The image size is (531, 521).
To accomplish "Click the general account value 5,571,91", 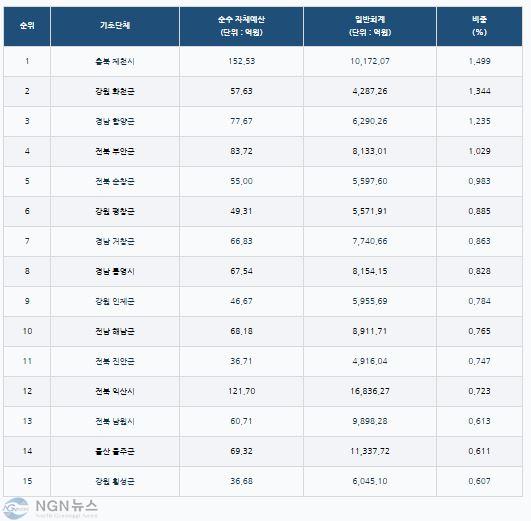I will coord(370,211).
